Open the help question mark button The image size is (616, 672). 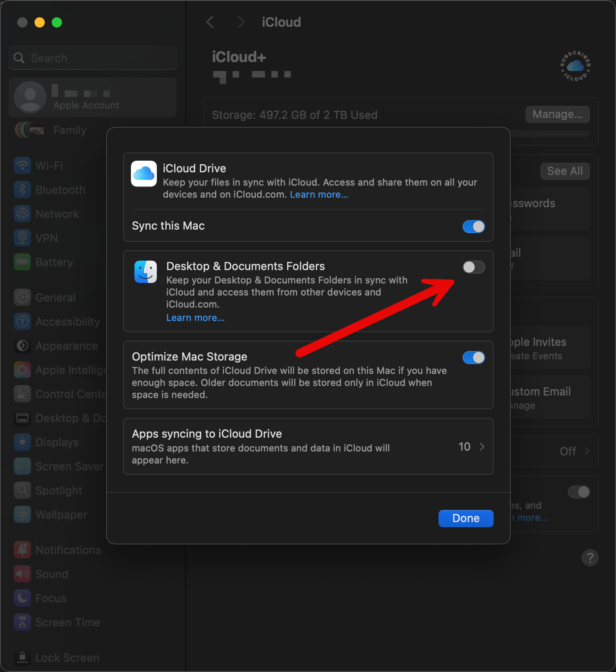coord(590,558)
